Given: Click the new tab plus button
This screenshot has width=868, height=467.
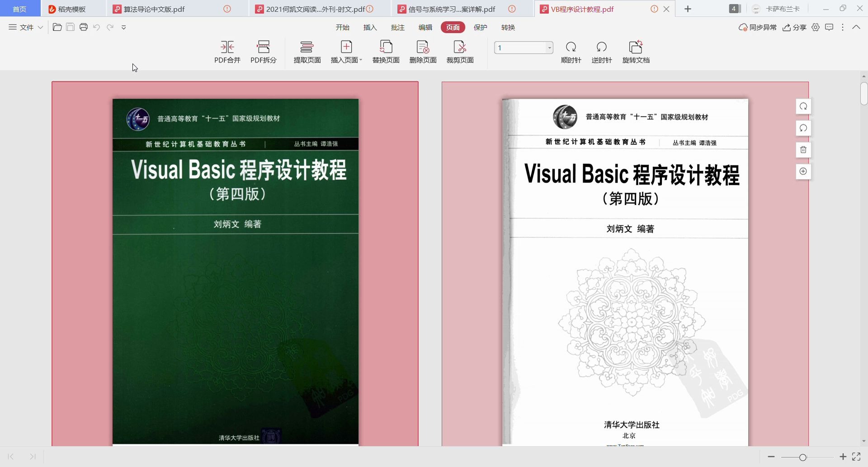Looking at the screenshot, I should 688,9.
